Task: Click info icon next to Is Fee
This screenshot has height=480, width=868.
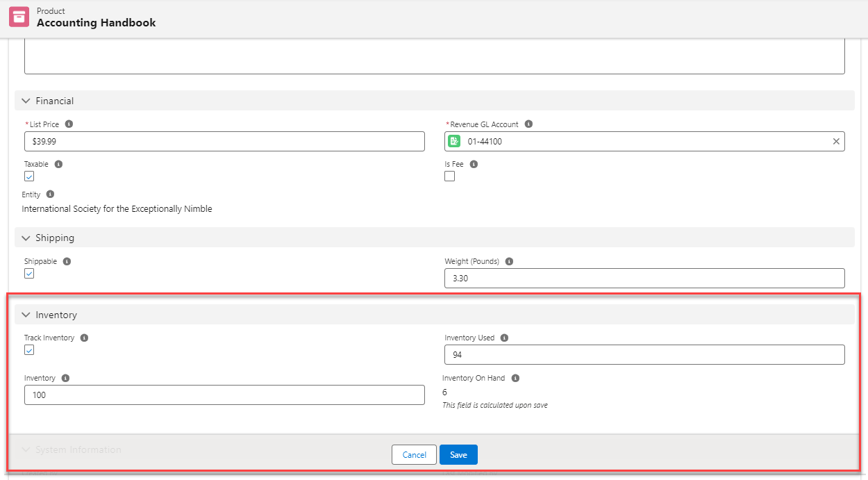Action: point(474,165)
